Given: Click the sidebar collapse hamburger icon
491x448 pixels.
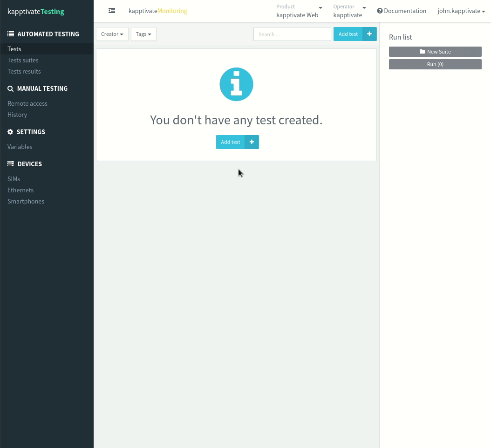Looking at the screenshot, I should [112, 11].
